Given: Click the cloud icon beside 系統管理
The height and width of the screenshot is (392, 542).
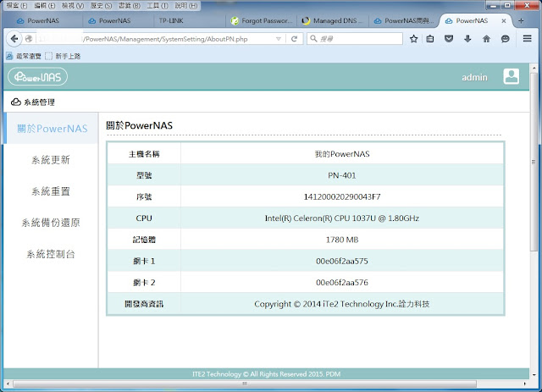Looking at the screenshot, I should click(x=16, y=102).
